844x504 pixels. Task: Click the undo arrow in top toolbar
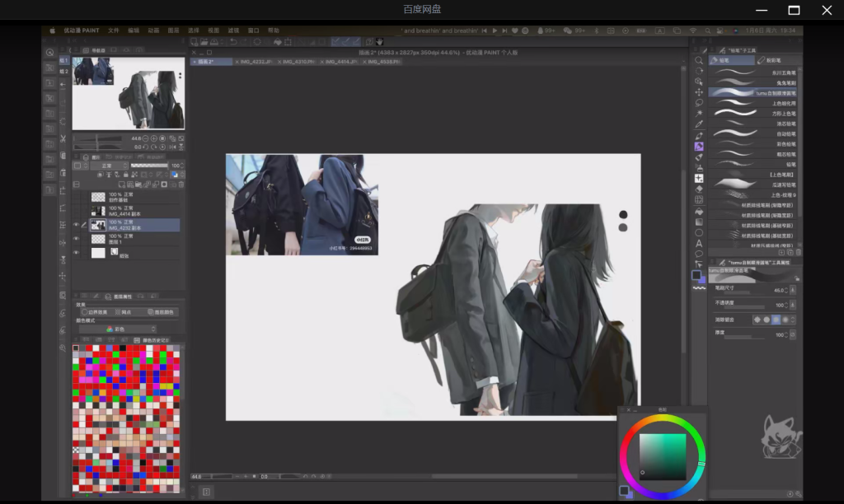[x=233, y=42]
